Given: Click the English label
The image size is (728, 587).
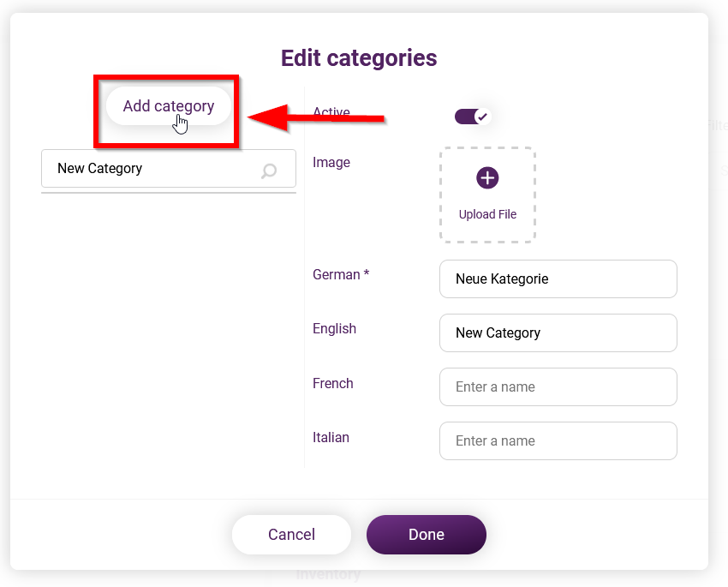Looking at the screenshot, I should (x=334, y=328).
